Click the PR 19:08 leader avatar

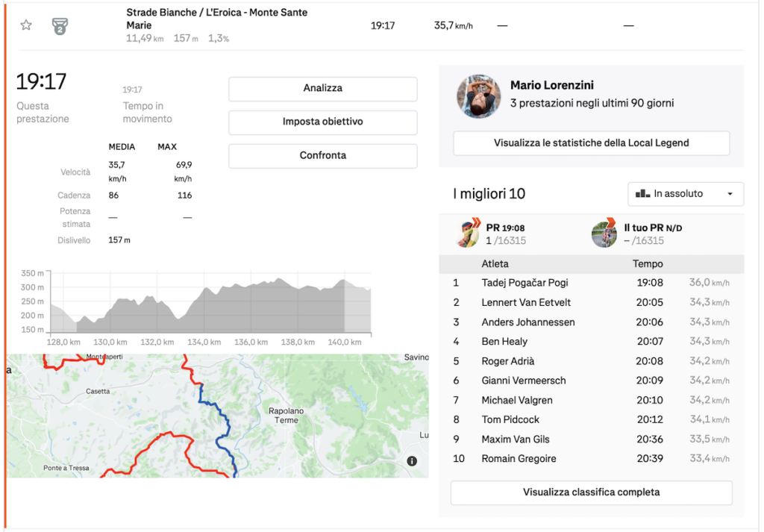467,234
